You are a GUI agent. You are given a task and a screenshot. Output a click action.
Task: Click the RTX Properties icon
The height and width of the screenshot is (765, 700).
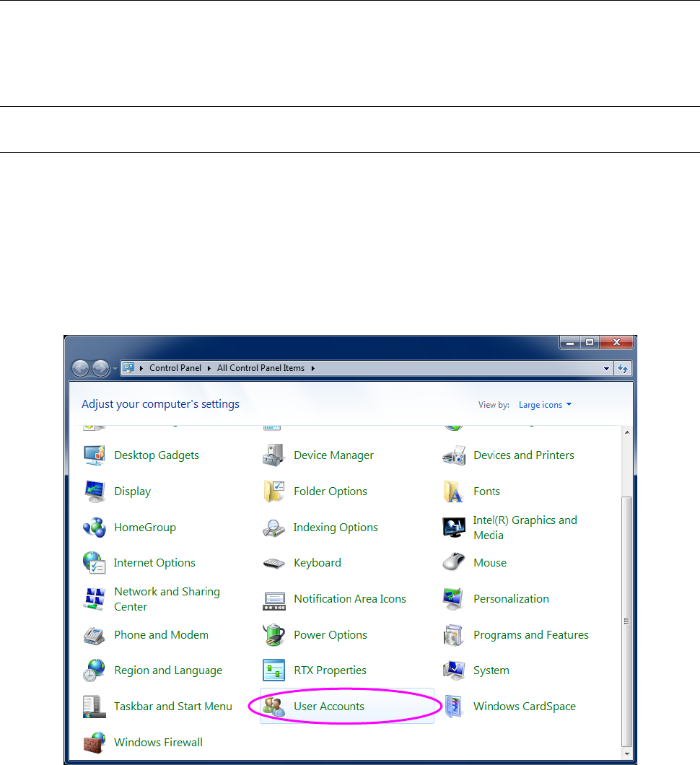coord(274,670)
